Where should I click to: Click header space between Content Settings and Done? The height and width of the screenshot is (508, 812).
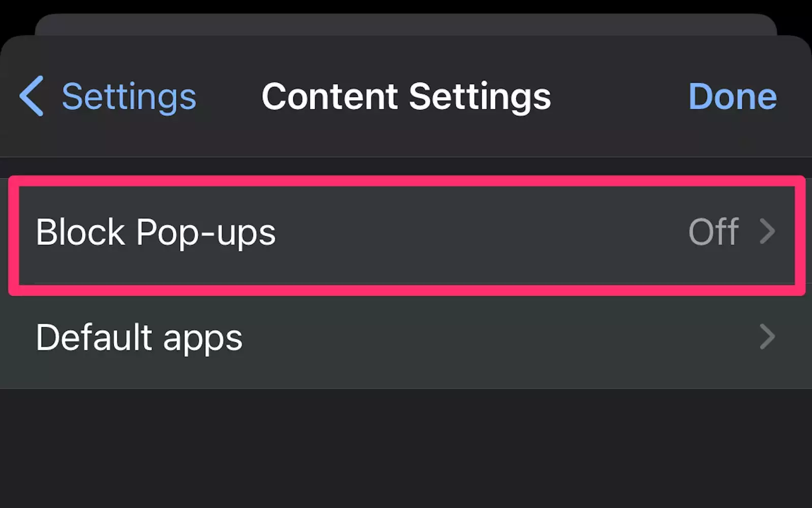click(x=620, y=97)
